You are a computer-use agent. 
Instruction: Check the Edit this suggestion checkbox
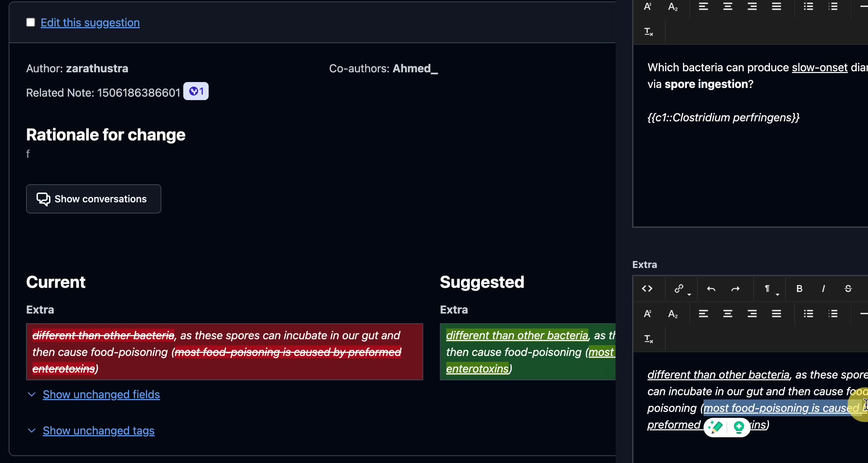31,23
